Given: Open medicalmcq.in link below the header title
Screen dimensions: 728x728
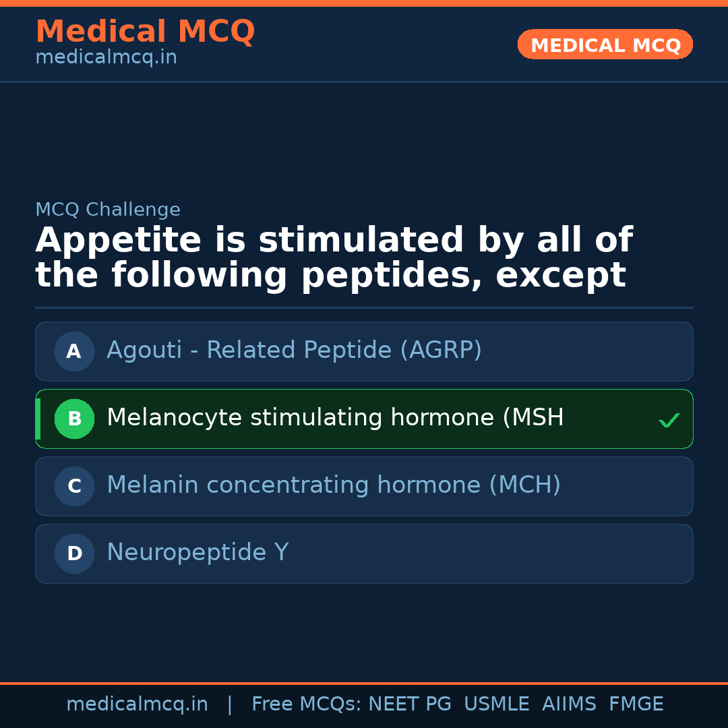Looking at the screenshot, I should 106,58.
